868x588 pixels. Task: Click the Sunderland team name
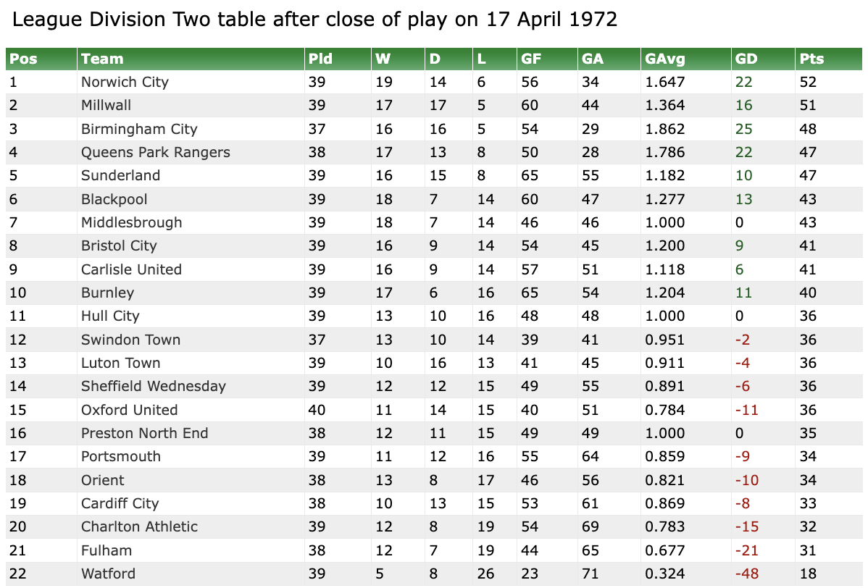[x=120, y=175]
